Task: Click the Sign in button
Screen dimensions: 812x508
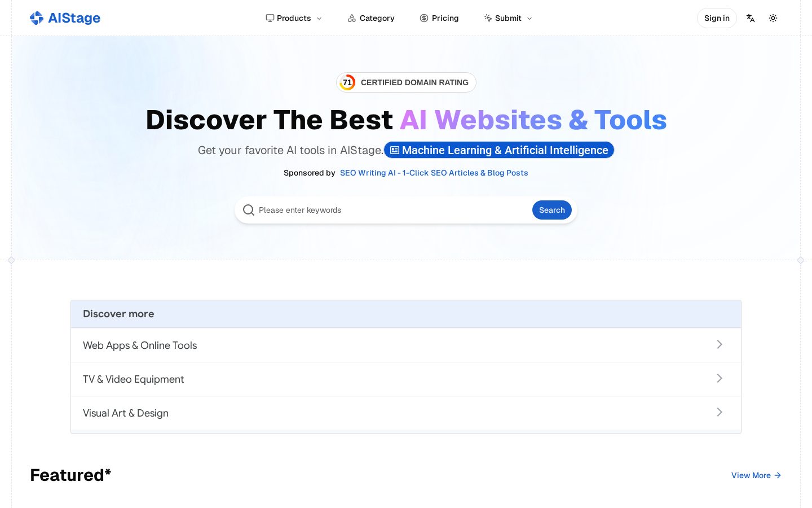Action: click(x=717, y=18)
